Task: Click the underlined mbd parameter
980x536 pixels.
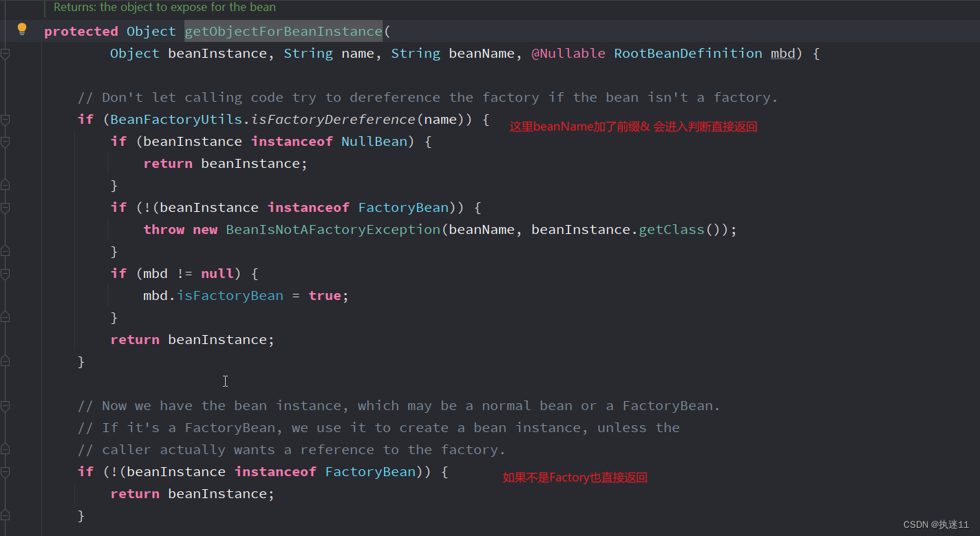Action: (x=783, y=54)
